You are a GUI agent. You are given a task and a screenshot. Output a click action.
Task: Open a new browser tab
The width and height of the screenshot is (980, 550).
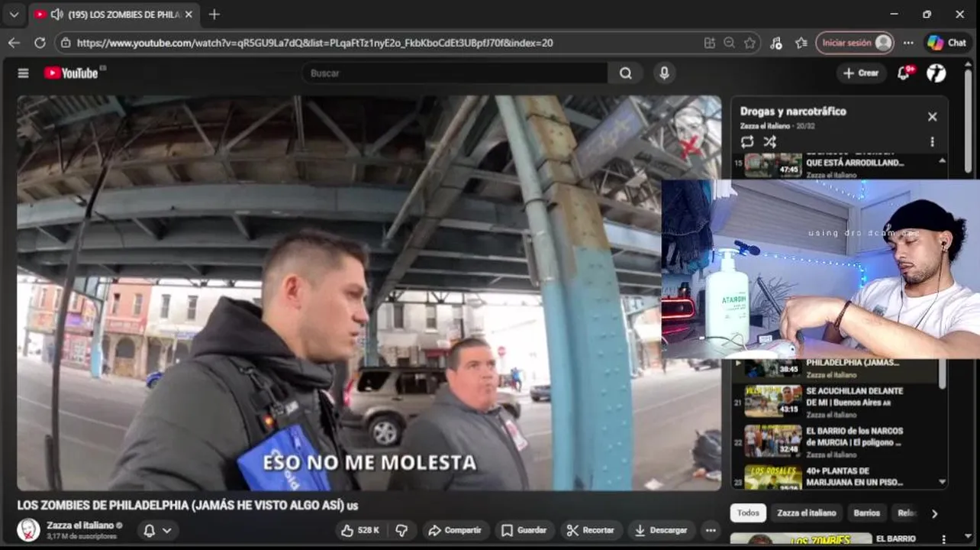(214, 15)
